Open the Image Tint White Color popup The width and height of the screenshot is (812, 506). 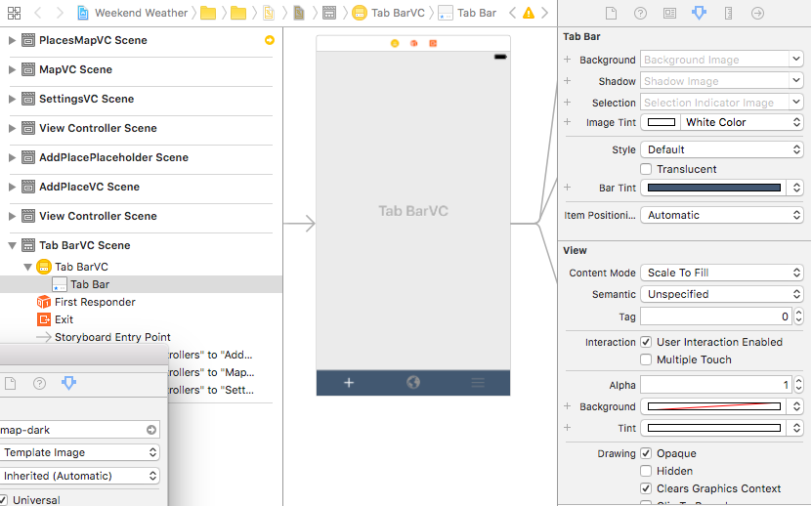pyautogui.click(x=742, y=122)
